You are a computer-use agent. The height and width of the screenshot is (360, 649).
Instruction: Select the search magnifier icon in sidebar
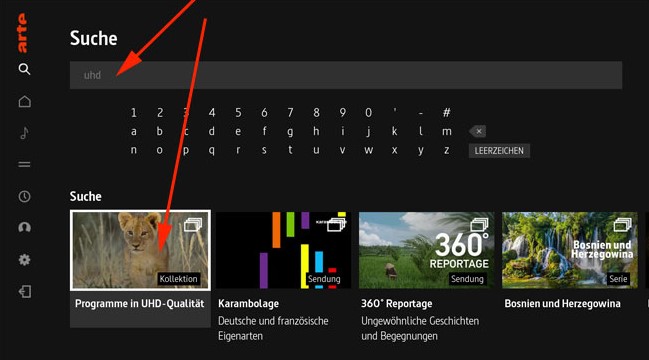pyautogui.click(x=24, y=69)
